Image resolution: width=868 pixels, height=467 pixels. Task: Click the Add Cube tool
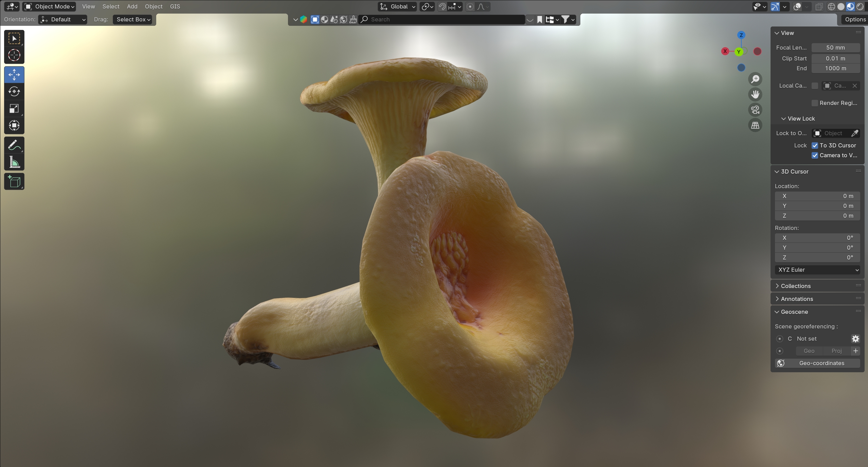[x=14, y=182]
